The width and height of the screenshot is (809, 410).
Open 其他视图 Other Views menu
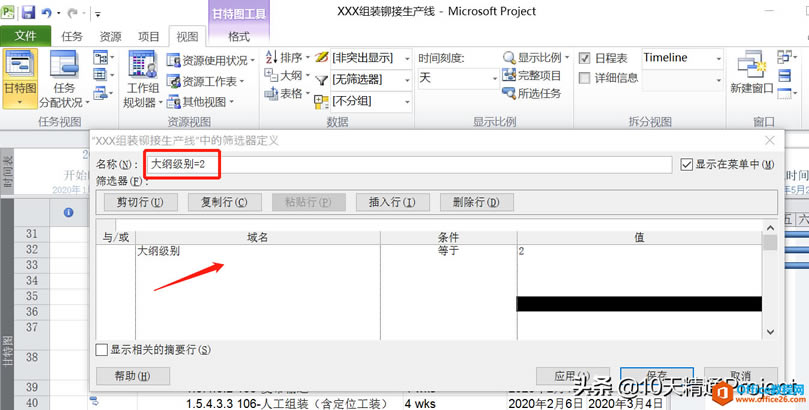pyautogui.click(x=200, y=102)
